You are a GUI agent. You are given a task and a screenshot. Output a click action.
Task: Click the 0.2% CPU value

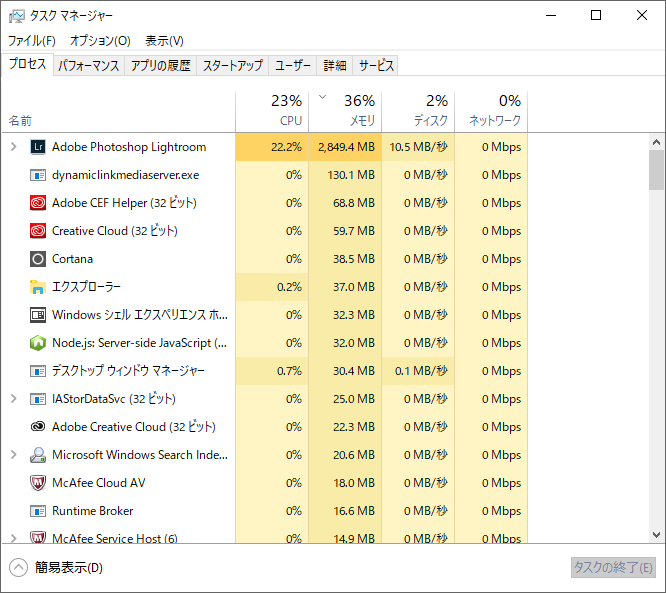[289, 287]
